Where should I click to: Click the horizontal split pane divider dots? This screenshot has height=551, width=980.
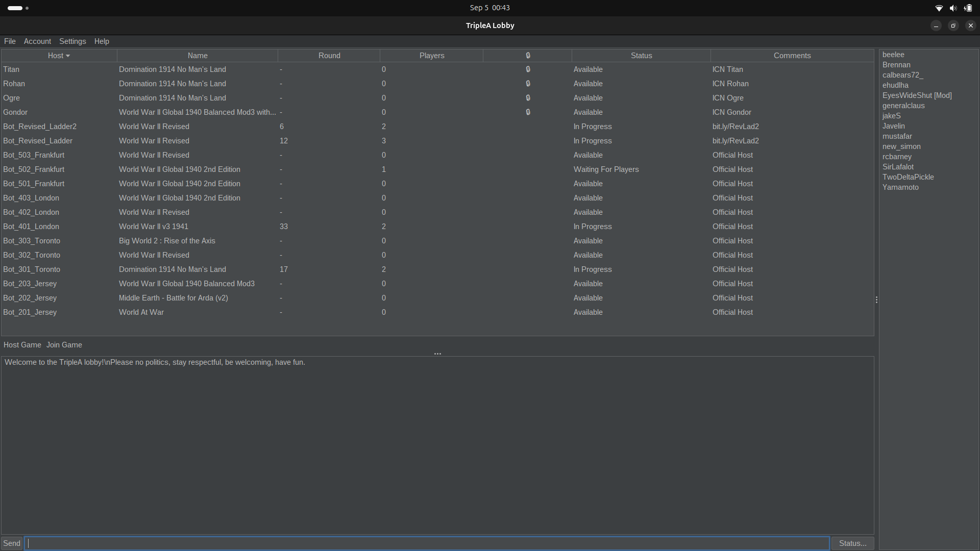tap(437, 354)
